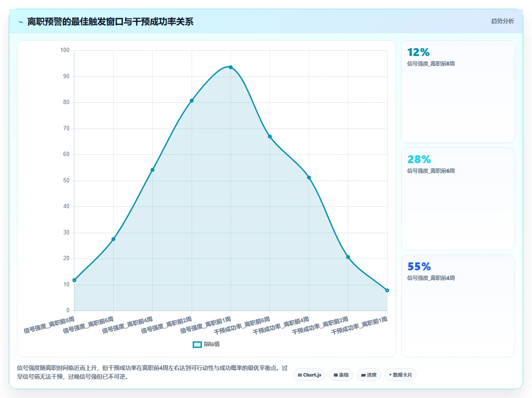
Task: Click the chart data point for 信号强度_离职前8周
Action: pos(74,280)
